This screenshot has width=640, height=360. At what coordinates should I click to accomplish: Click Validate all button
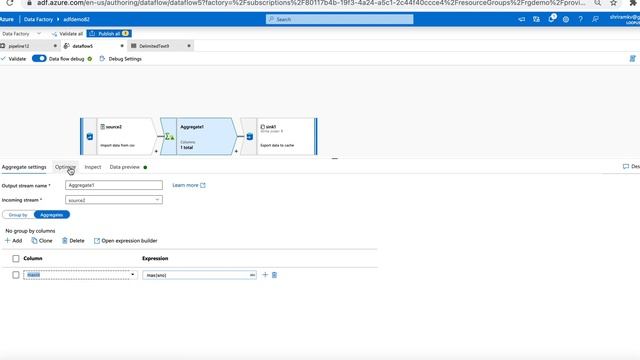pyautogui.click(x=67, y=33)
